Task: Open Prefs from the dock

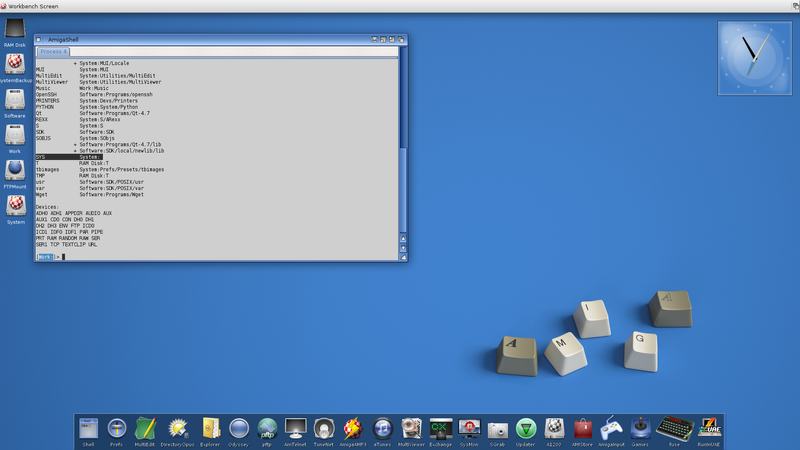Action: (x=117, y=429)
